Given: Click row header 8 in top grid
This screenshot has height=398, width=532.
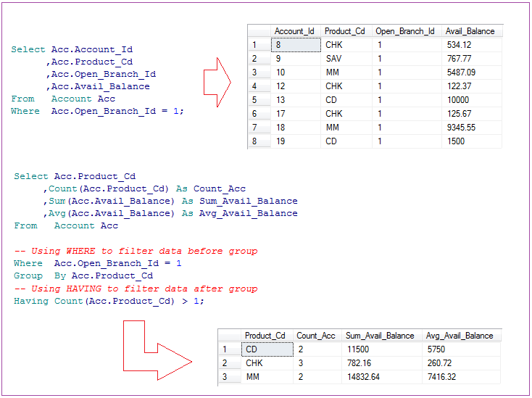Looking at the screenshot, I should tap(259, 141).
